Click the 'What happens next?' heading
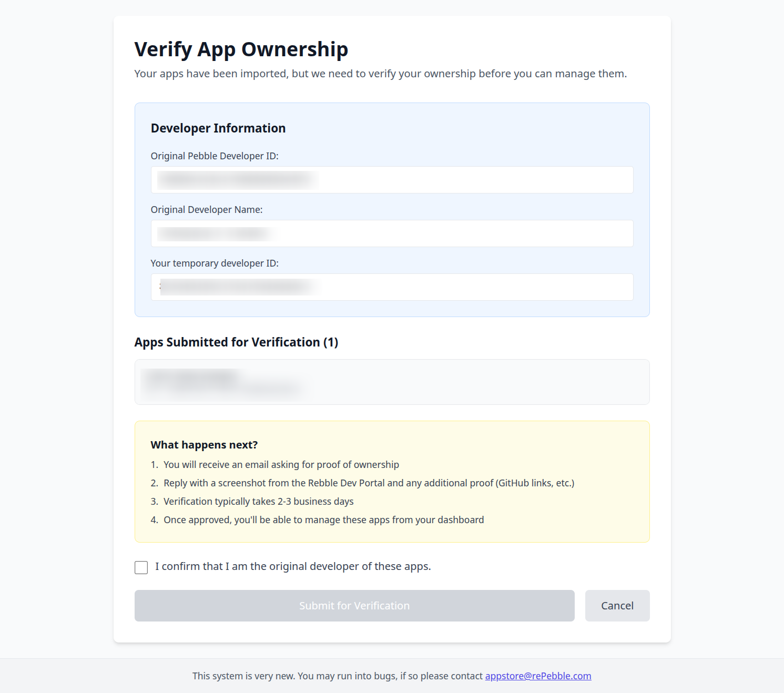This screenshot has height=693, width=784. (x=204, y=445)
